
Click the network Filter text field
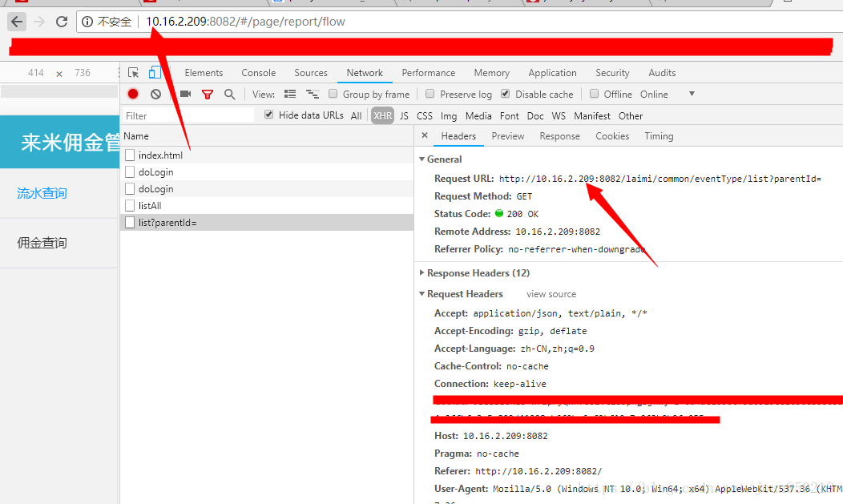pos(188,115)
